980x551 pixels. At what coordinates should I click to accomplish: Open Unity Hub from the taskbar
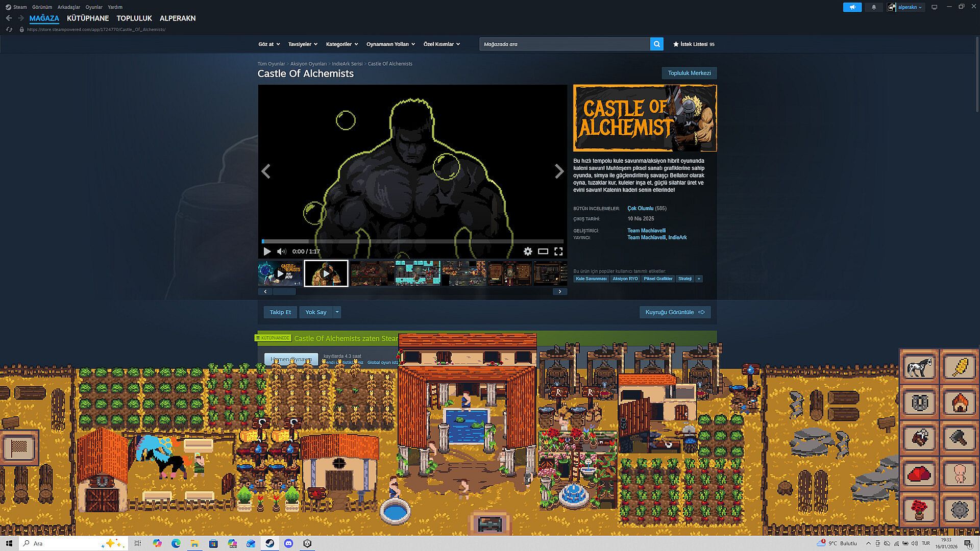pyautogui.click(x=307, y=543)
